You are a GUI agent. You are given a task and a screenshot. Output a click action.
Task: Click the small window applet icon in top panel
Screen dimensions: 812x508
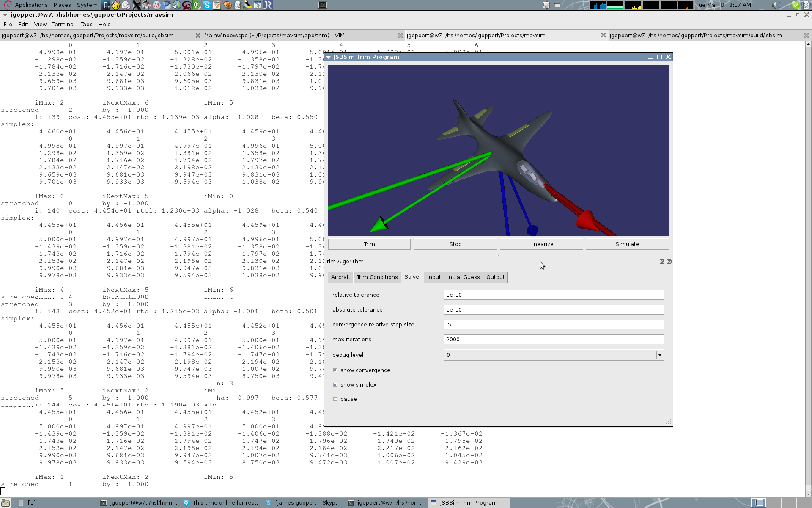[557, 5]
